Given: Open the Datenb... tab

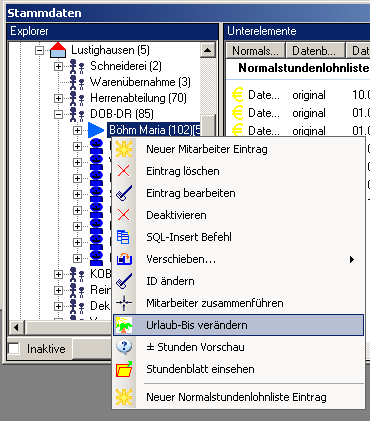Looking at the screenshot, I should (x=314, y=51).
